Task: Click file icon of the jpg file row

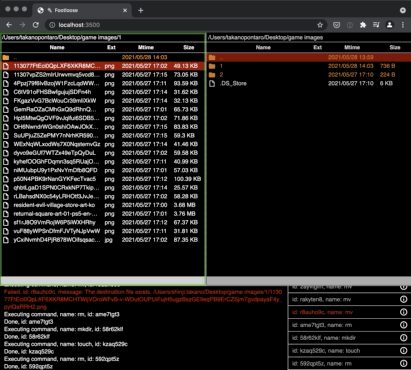Action: pos(6,240)
